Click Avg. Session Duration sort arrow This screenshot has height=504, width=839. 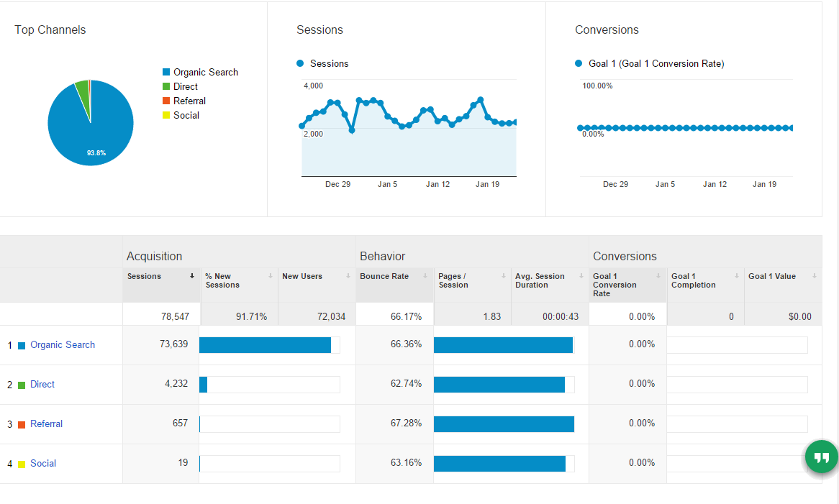tap(581, 276)
